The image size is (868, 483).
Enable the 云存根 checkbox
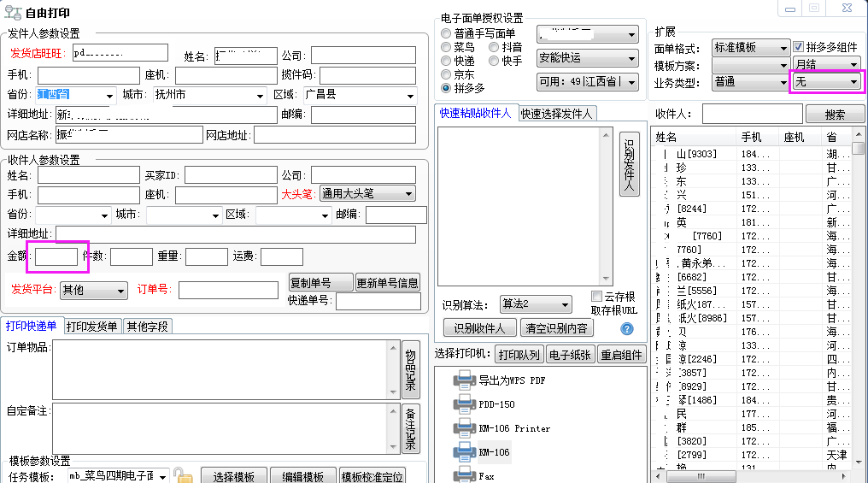tap(597, 297)
